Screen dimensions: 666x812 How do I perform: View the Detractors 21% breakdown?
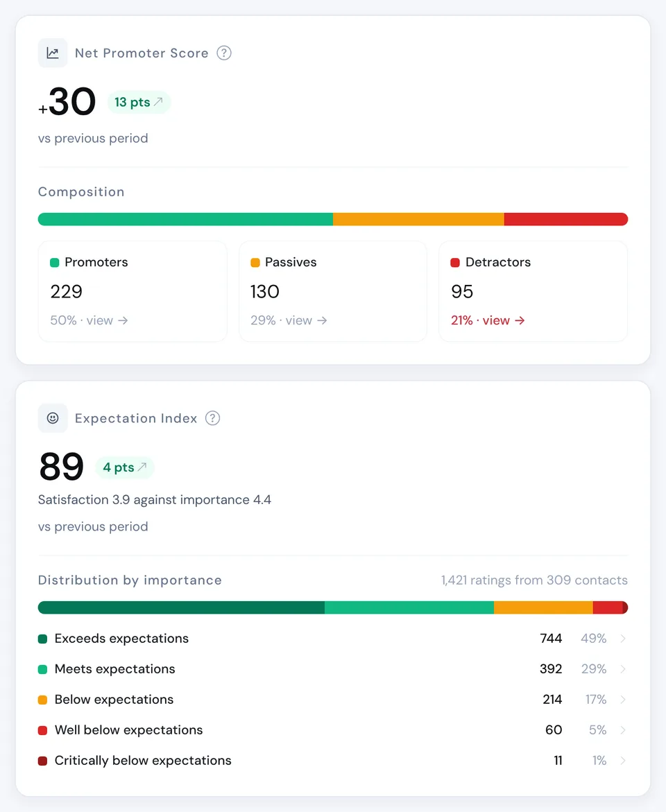[x=488, y=320]
